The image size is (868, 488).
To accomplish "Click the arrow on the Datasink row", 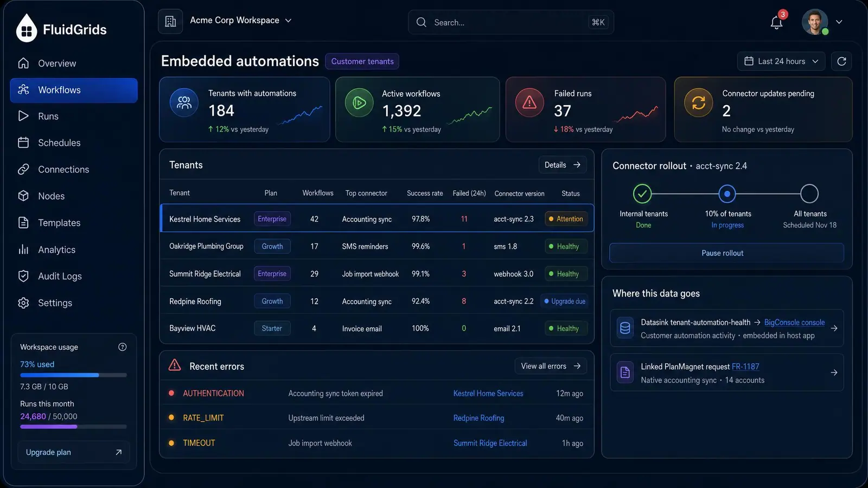I will click(x=834, y=328).
